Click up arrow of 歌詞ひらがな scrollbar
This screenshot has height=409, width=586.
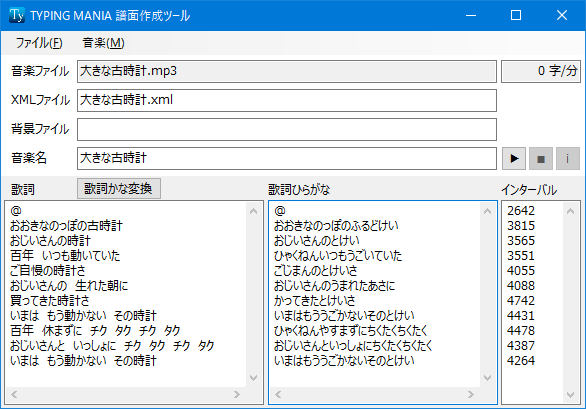pyautogui.click(x=487, y=211)
